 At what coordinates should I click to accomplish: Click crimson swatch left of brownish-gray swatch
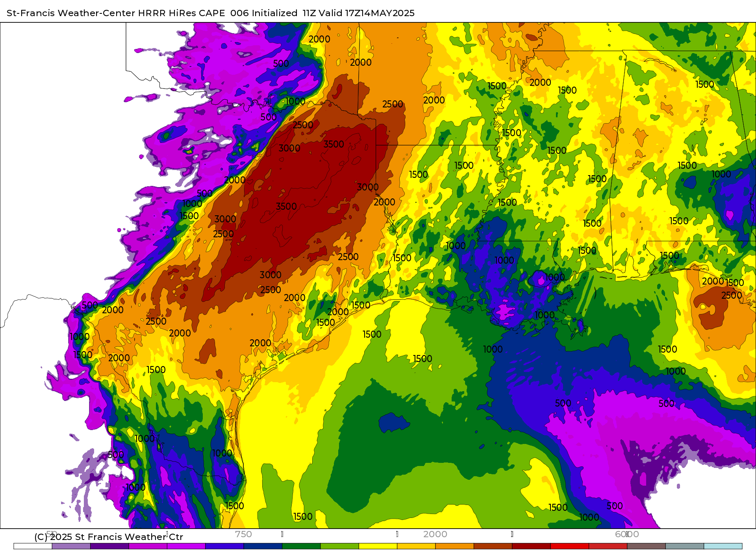[x=608, y=546]
